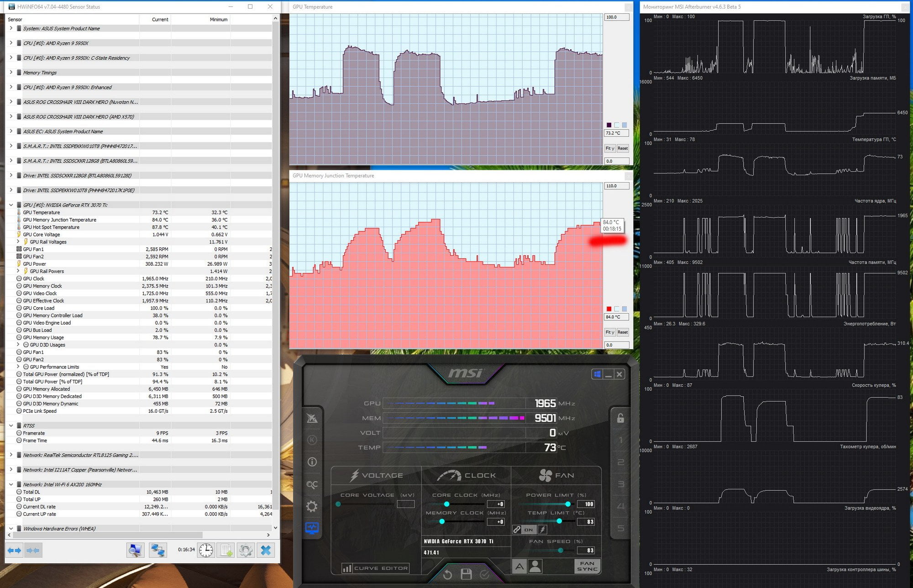This screenshot has height=588, width=913.
Task: Reset HWiNFO min/max clock icon
Action: pyautogui.click(x=206, y=550)
